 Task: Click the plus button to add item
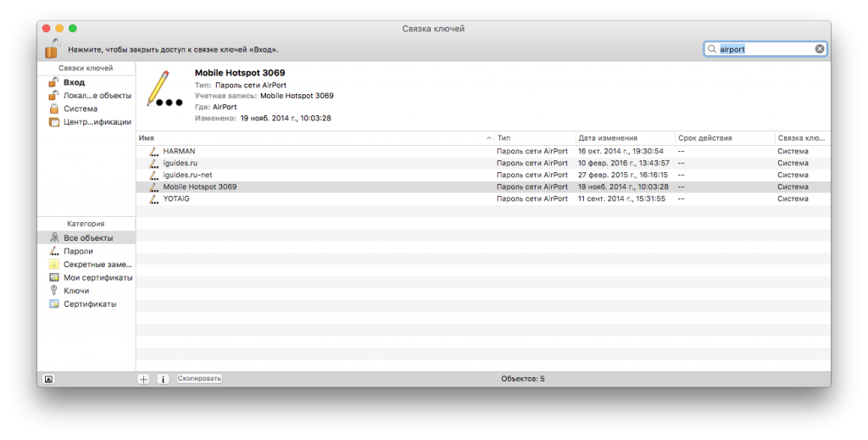144,379
